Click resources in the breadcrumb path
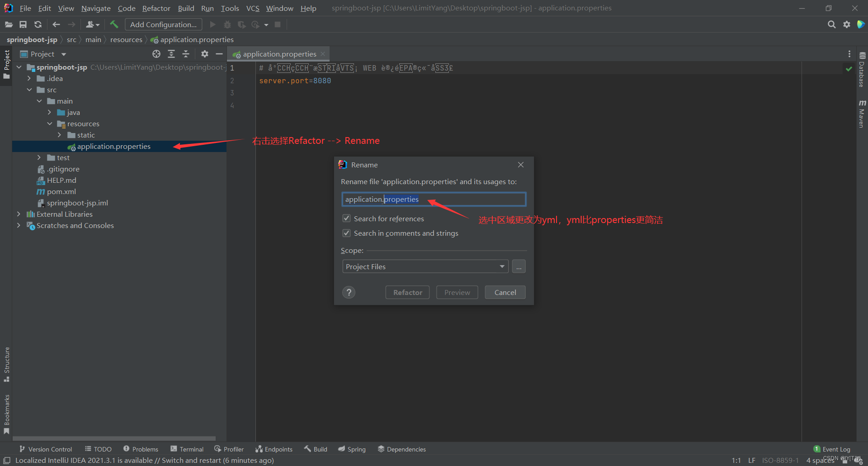Screen dimensions: 868x466 pos(126,40)
